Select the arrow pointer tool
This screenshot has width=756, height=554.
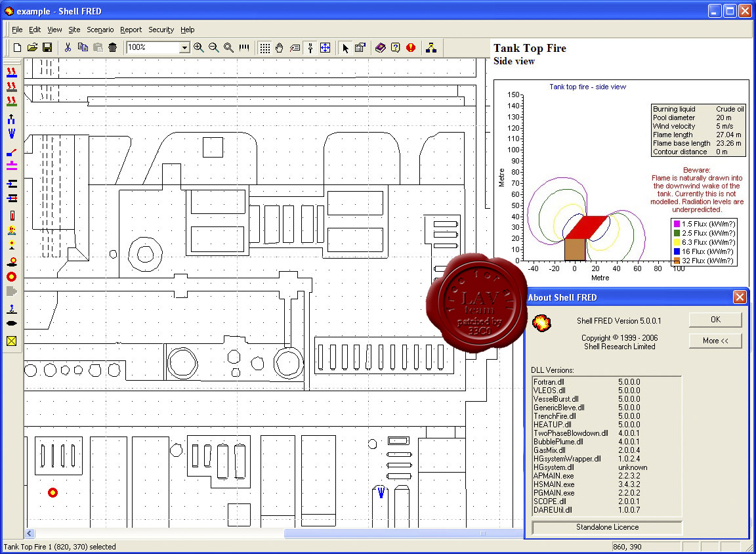345,47
